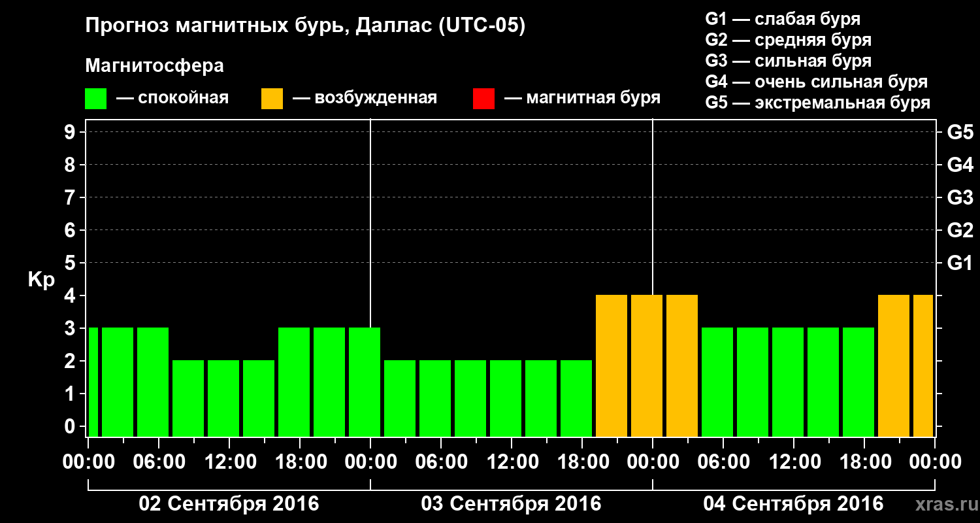Click the '06:00' time label for 03 Сентября
This screenshot has height=523, width=980.
coord(441,462)
